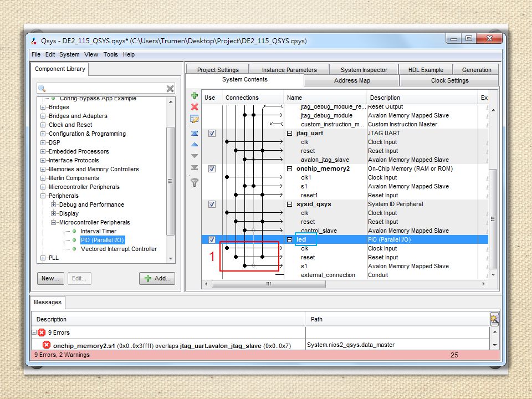
Task: Expand the Debug and Performance subcategory
Action: (x=53, y=204)
